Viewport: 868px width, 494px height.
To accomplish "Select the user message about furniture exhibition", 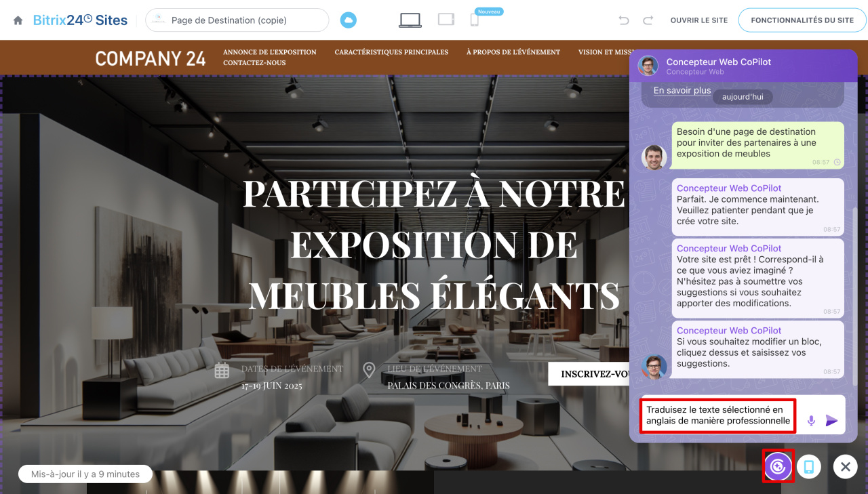I will click(x=758, y=145).
